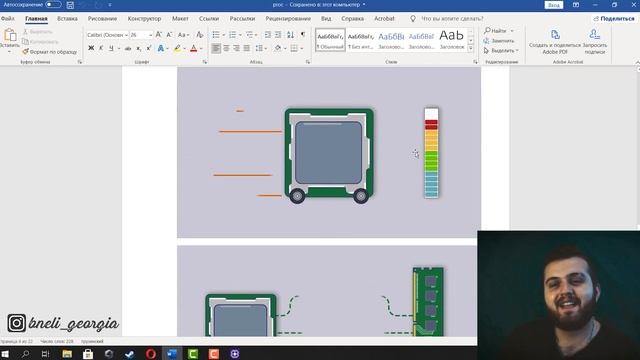Screen dimensions: 640x360
Task: Switch to the Layout (Макет) tab
Action: [180, 18]
